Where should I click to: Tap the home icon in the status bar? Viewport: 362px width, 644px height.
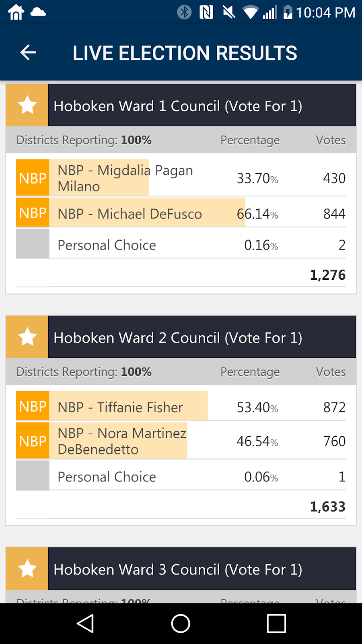pyautogui.click(x=15, y=12)
